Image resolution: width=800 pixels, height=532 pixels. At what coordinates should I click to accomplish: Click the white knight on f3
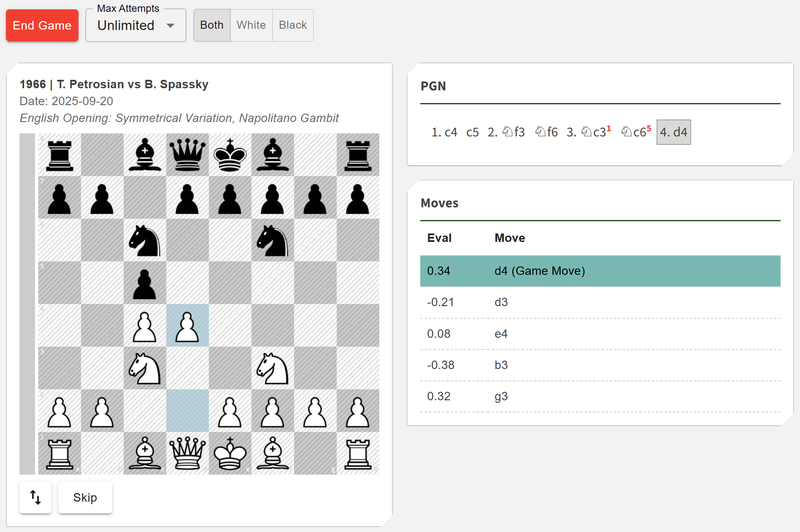(273, 368)
